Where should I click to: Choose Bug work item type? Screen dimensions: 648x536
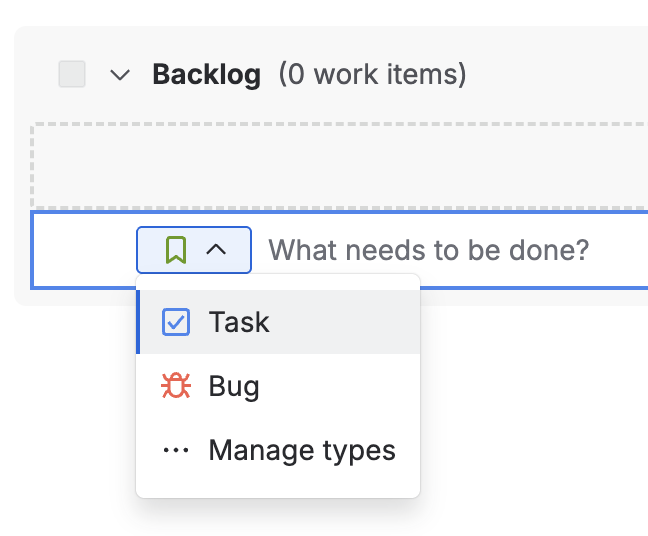[x=279, y=386]
